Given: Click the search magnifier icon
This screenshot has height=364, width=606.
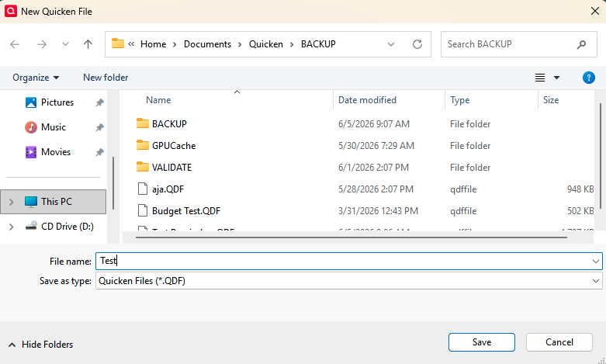Looking at the screenshot, I should coord(581,44).
